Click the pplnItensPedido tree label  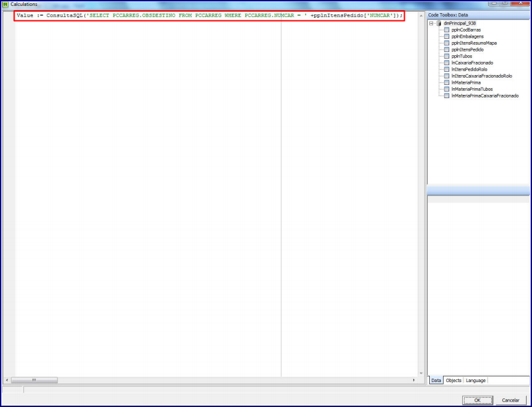(467, 49)
